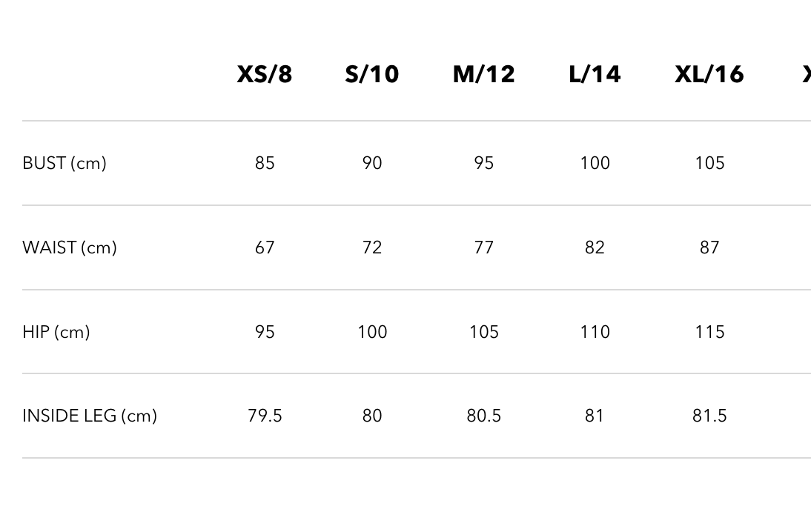Select the hip value 110 for L/14
Screen dimensions: 811x532
click(595, 332)
